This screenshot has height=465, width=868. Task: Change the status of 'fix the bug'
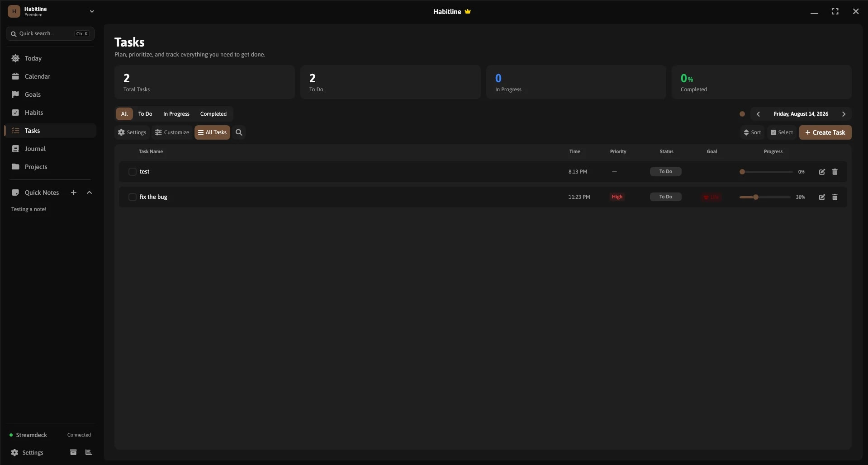pyautogui.click(x=666, y=197)
